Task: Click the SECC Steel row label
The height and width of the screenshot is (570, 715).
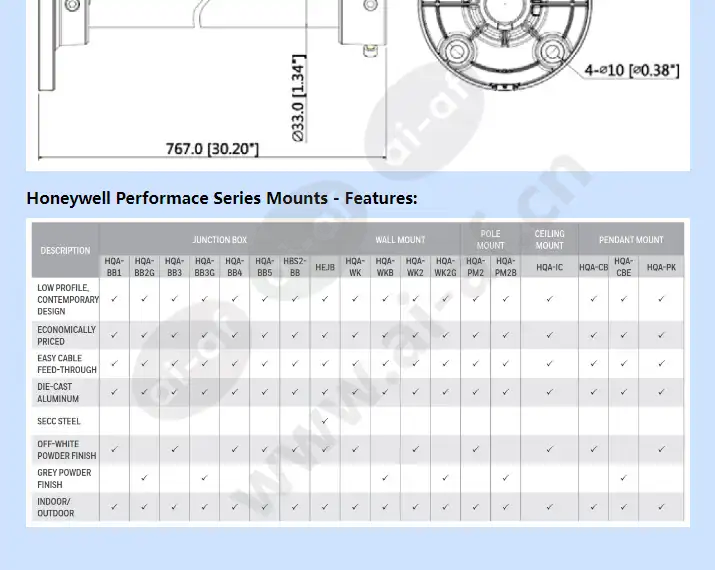Action: tap(58, 421)
